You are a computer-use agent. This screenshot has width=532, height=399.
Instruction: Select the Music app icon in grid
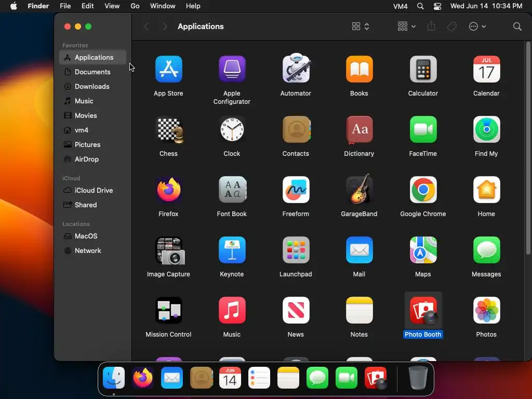(232, 310)
